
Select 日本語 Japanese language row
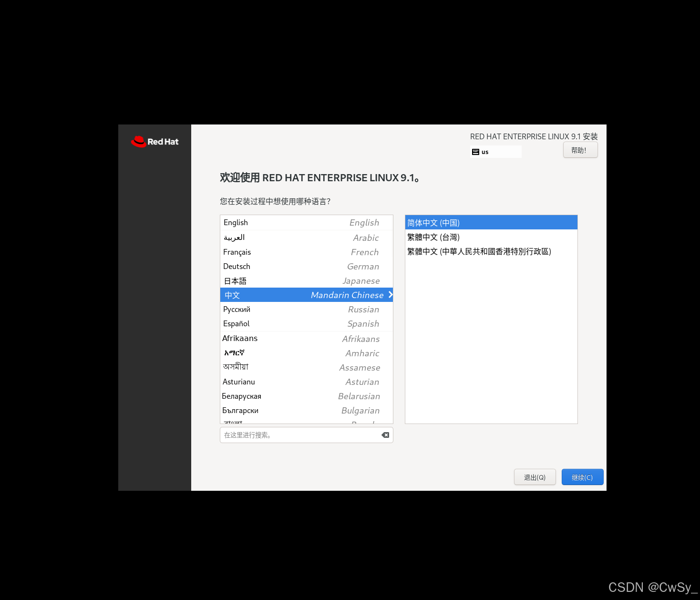coord(306,280)
